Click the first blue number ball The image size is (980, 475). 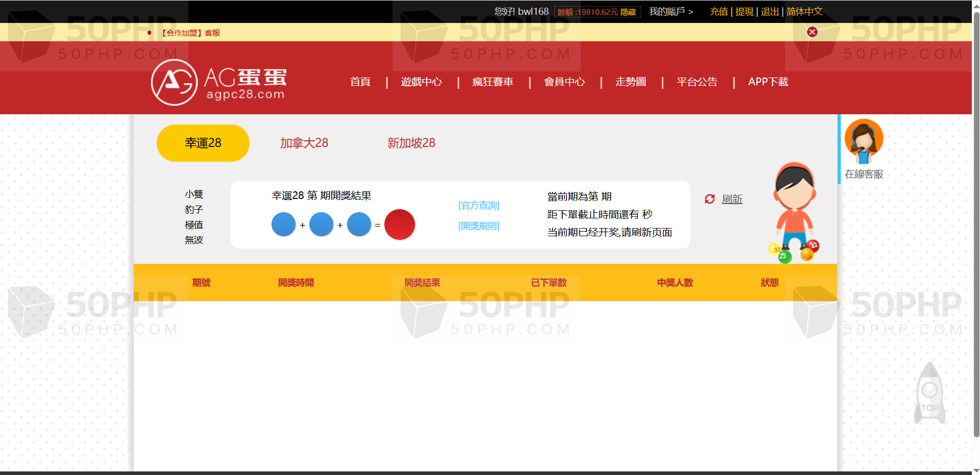[x=283, y=224]
